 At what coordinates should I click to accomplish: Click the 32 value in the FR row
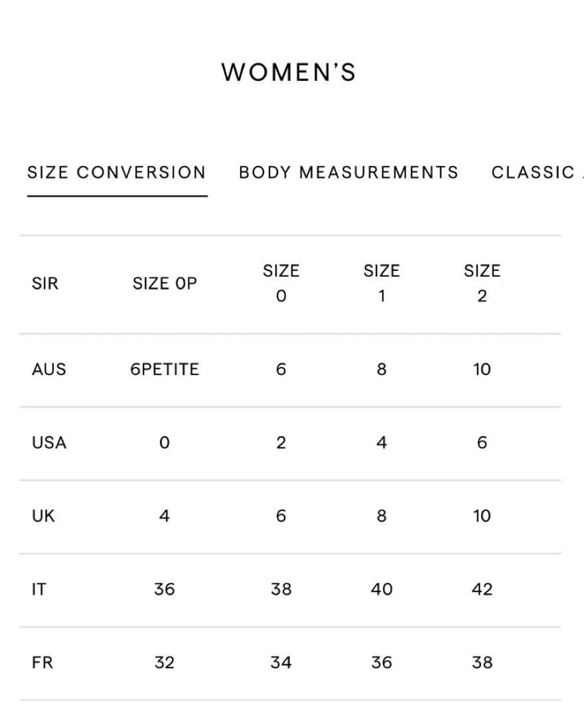[165, 662]
